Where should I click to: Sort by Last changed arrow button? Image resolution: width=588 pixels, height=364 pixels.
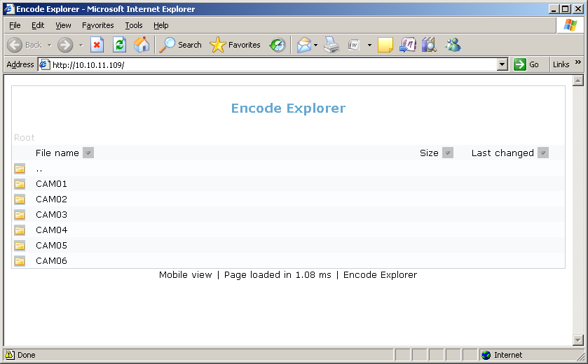click(543, 153)
